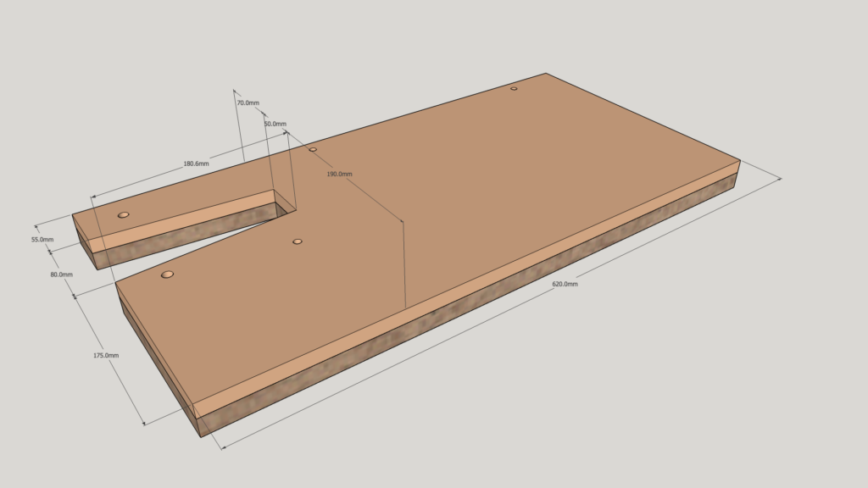Viewport: 868px width, 488px height.
Task: Select the hole nearest the 80.0mm label
Action: (x=167, y=274)
